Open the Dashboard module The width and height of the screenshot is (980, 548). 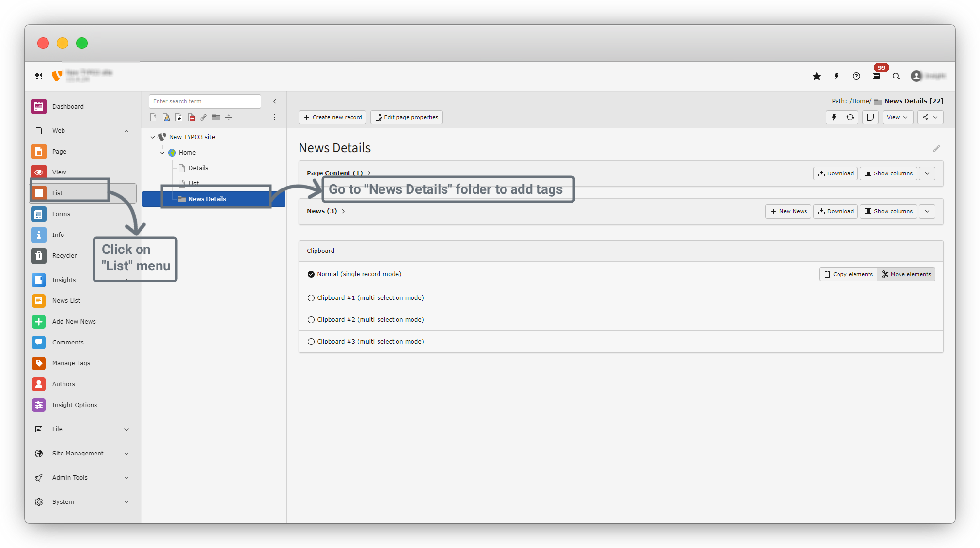[68, 106]
